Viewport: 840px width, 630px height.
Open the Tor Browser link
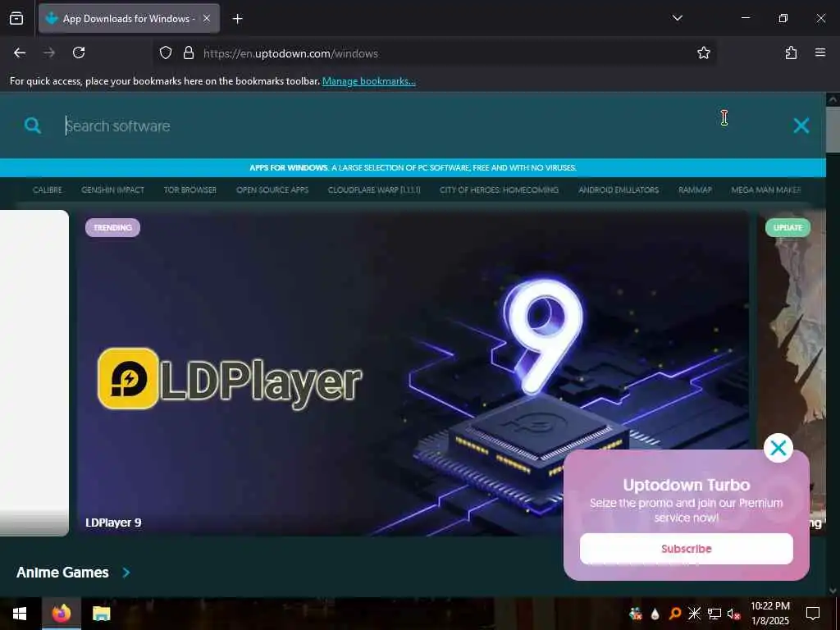pos(190,190)
